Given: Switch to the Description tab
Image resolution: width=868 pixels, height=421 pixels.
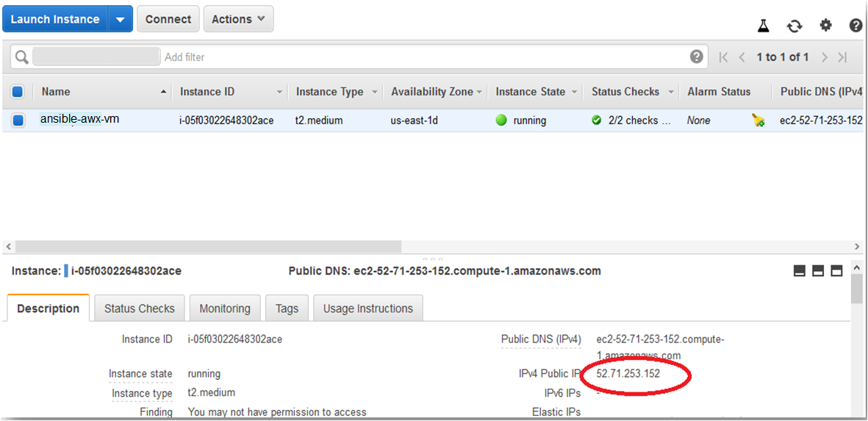Looking at the screenshot, I should (49, 308).
